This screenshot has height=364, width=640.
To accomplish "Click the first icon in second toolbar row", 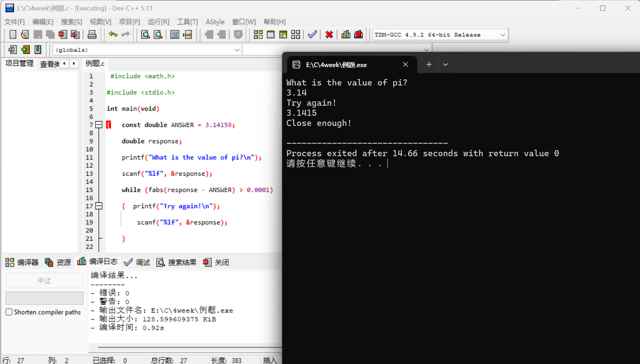I will [x=13, y=49].
